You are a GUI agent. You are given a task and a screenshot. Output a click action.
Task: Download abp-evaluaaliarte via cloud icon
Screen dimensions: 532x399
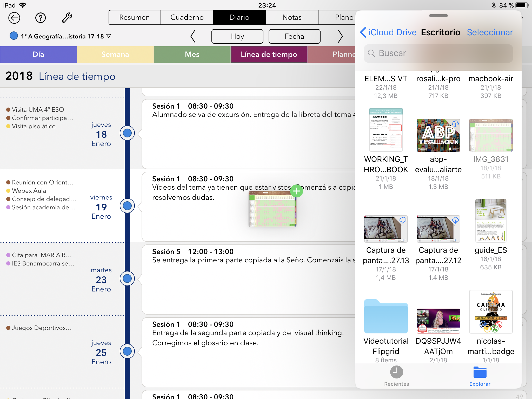tap(455, 124)
